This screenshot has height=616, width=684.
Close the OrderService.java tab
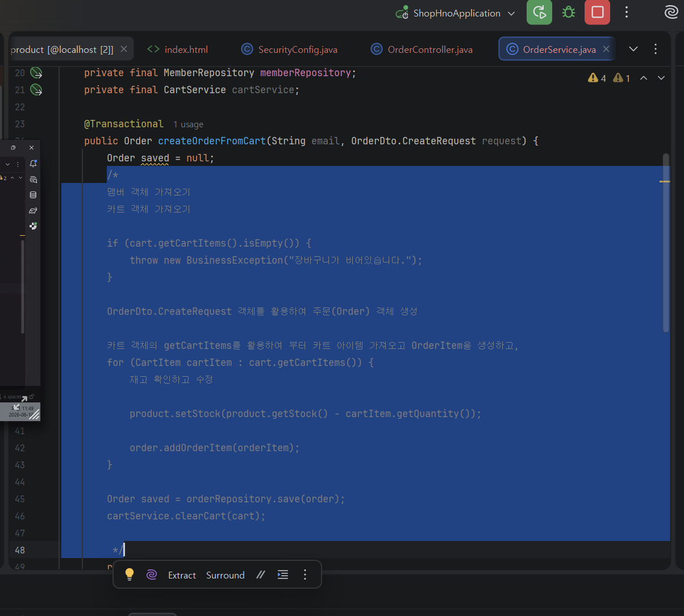tap(606, 49)
